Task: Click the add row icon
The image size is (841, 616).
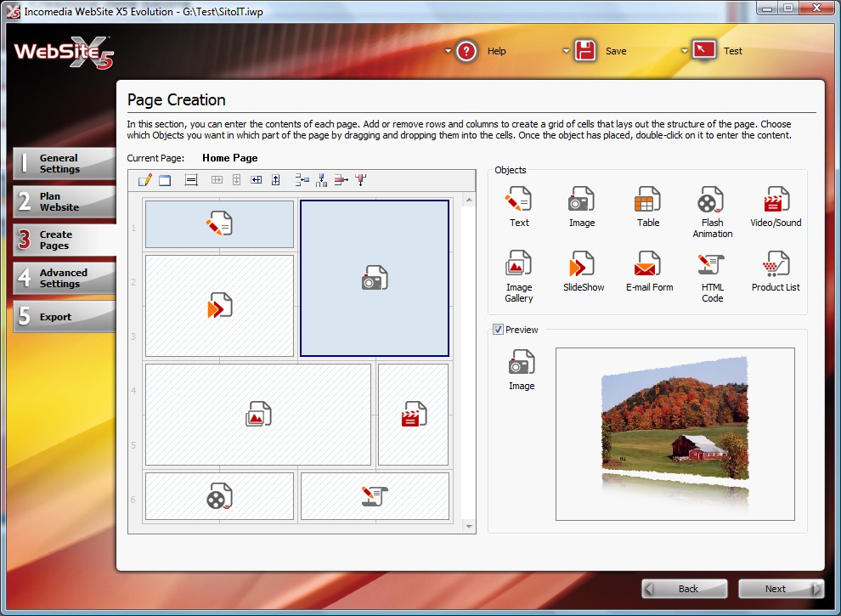Action: (x=302, y=180)
